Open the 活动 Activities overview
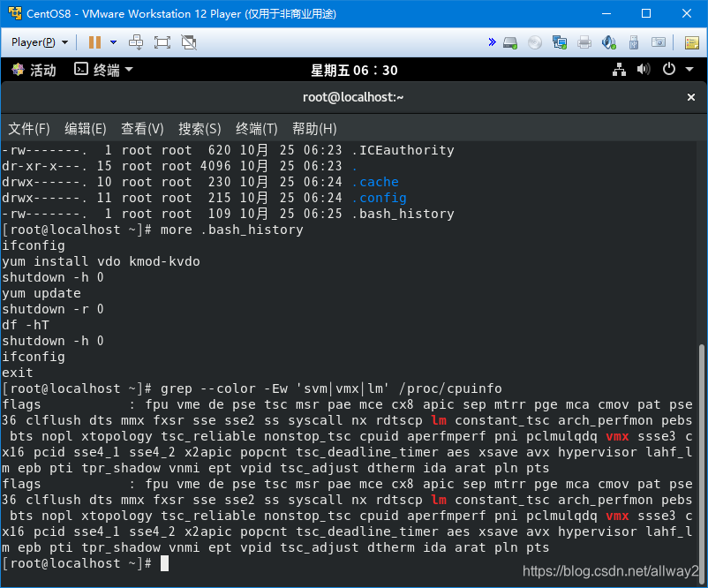The image size is (708, 588). coord(34,70)
